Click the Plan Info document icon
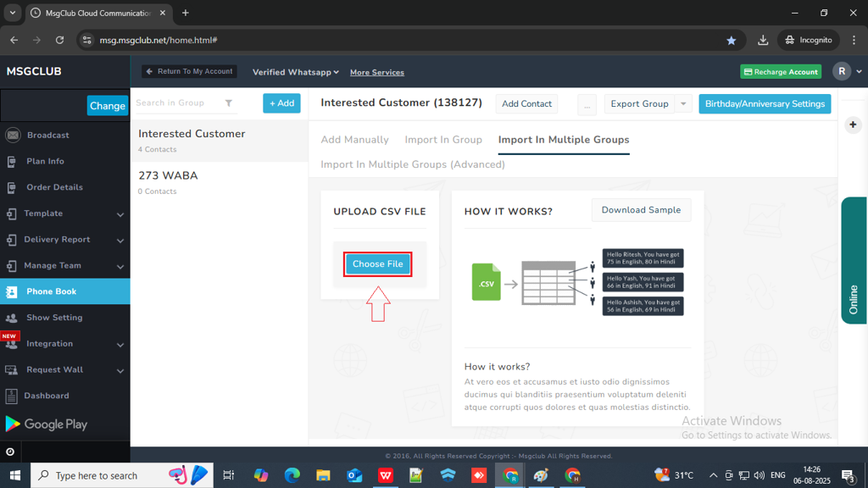The width and height of the screenshot is (868, 488). 12,162
